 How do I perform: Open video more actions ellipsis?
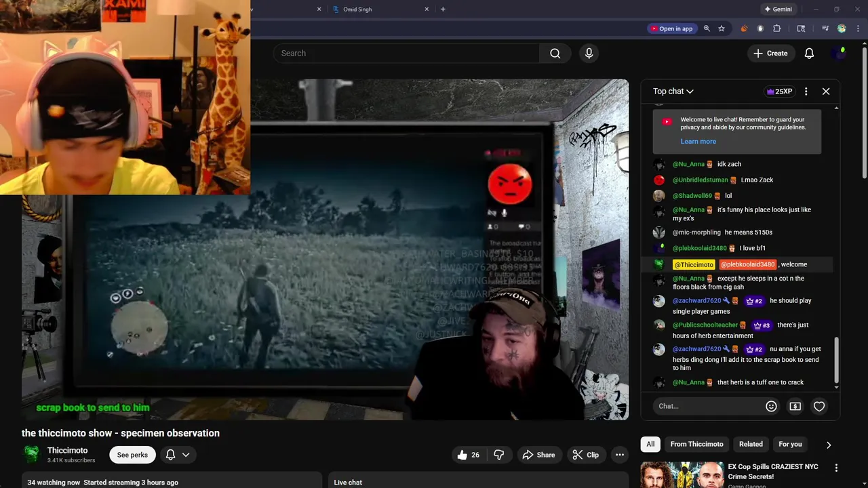point(620,455)
